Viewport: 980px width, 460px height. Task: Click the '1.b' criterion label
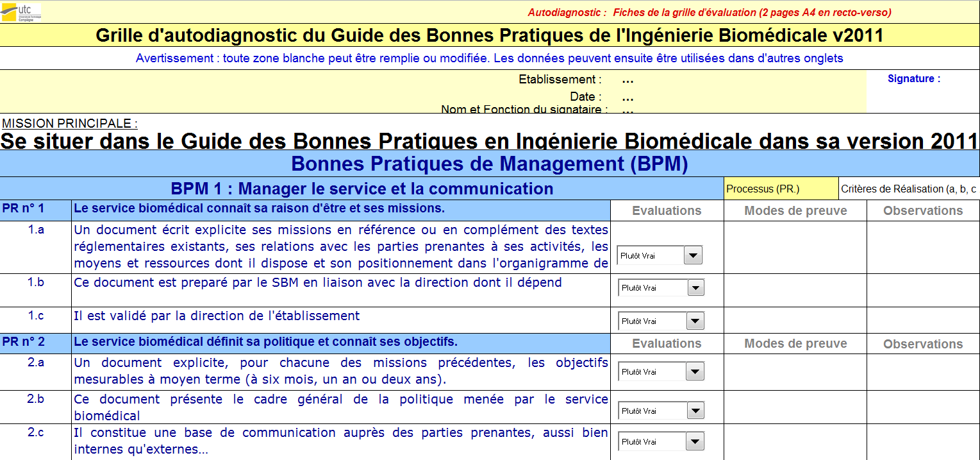click(36, 282)
